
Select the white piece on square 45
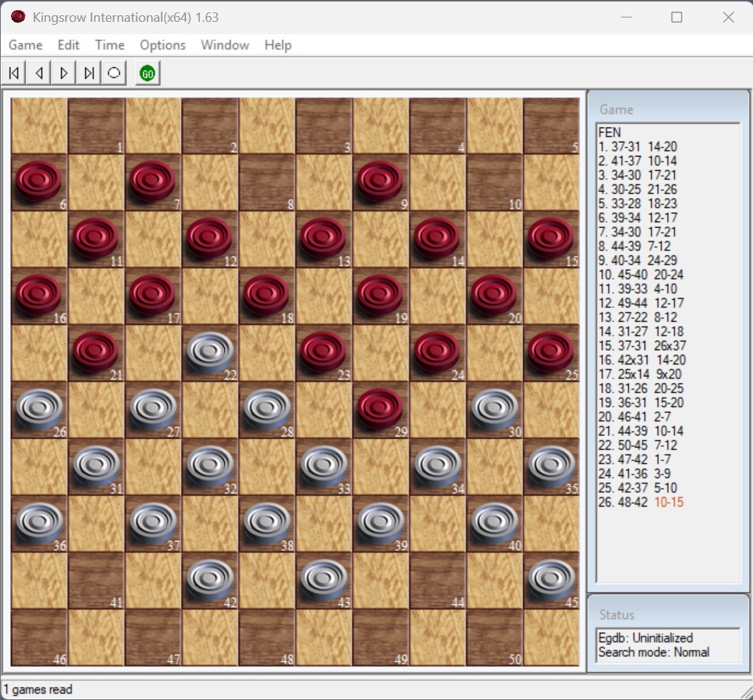(551, 579)
